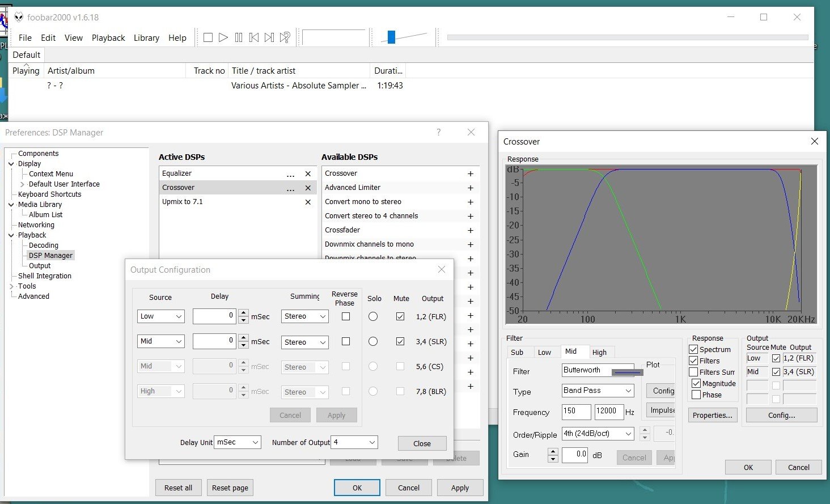The width and height of the screenshot is (830, 504).
Task: Enable the Phase response checkbox
Action: [696, 395]
